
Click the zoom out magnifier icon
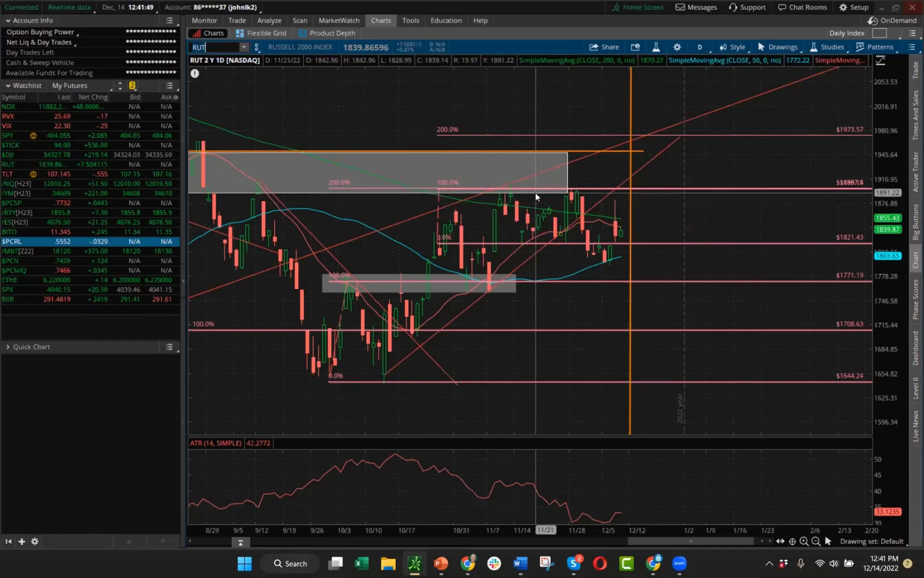816,541
